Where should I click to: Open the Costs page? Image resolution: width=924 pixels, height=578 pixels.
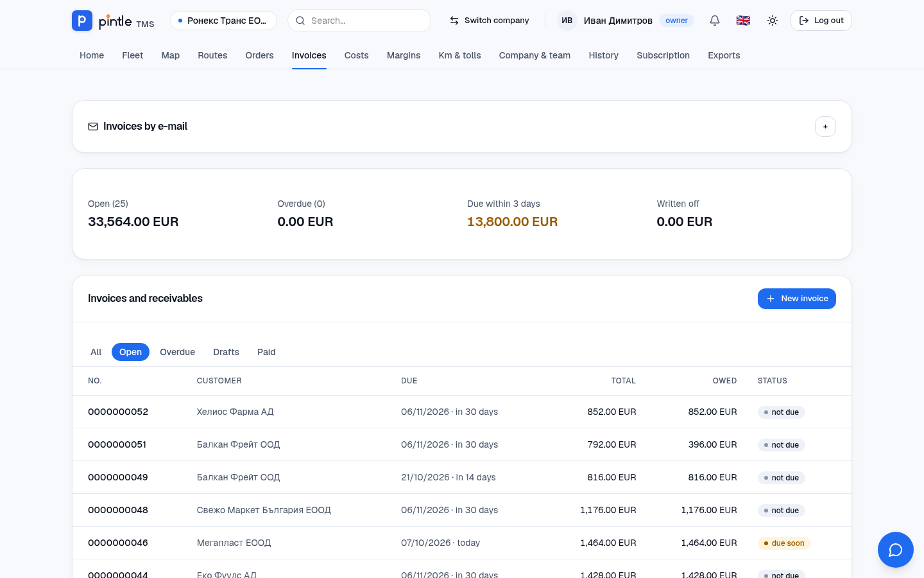pyautogui.click(x=357, y=55)
